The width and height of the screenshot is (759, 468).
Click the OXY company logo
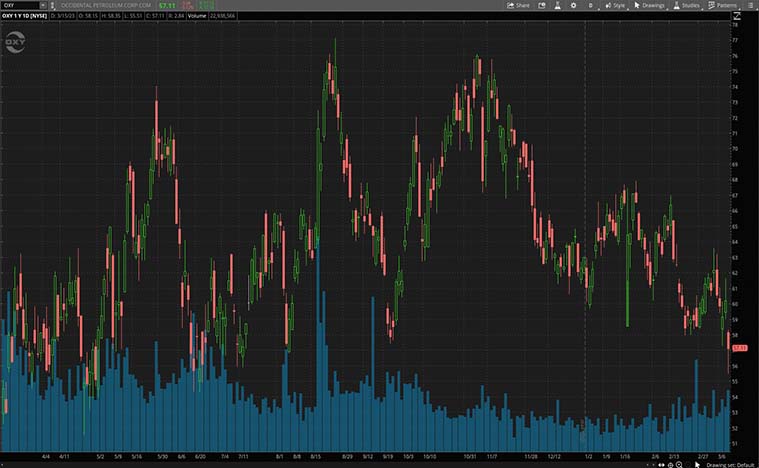(15, 43)
